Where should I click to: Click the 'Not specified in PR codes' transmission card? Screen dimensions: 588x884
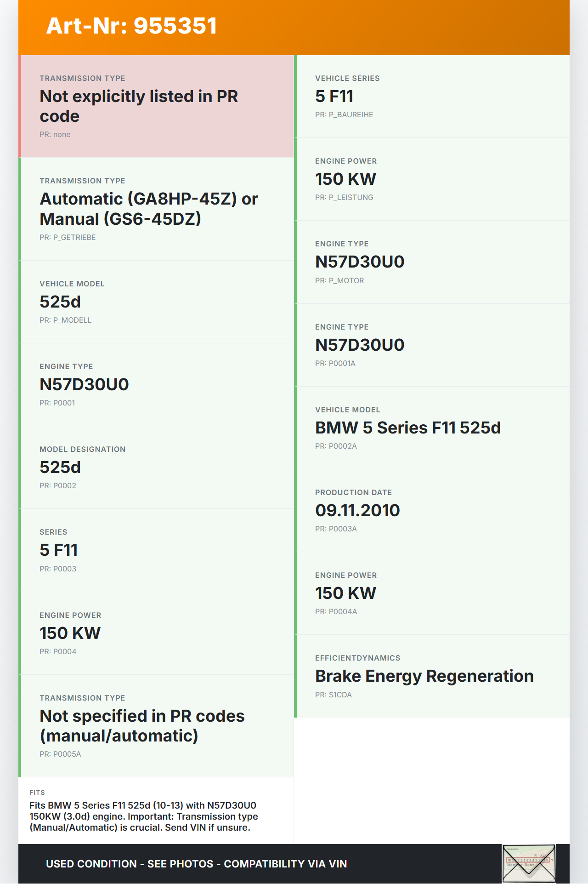156,726
